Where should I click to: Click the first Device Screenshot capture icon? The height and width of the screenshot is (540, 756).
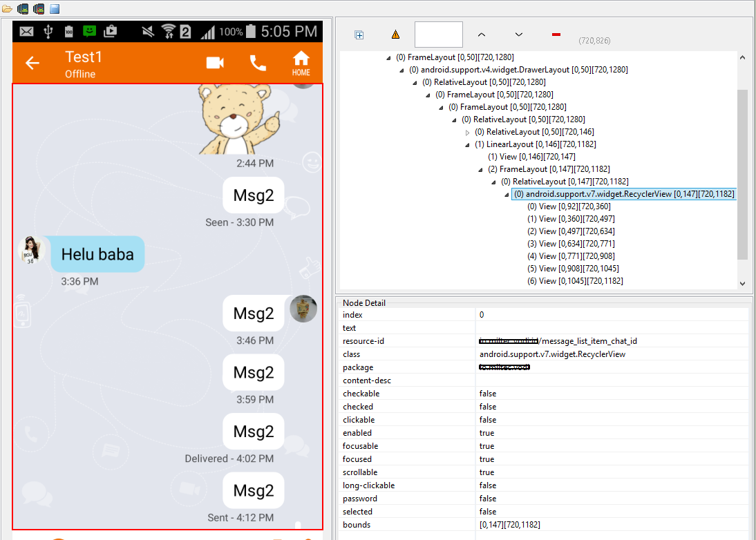pos(23,9)
